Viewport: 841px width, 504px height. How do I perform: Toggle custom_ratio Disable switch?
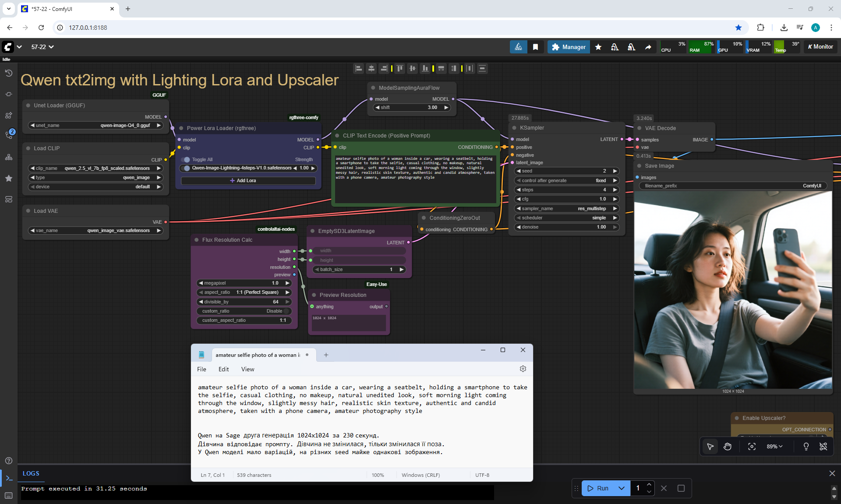286,311
